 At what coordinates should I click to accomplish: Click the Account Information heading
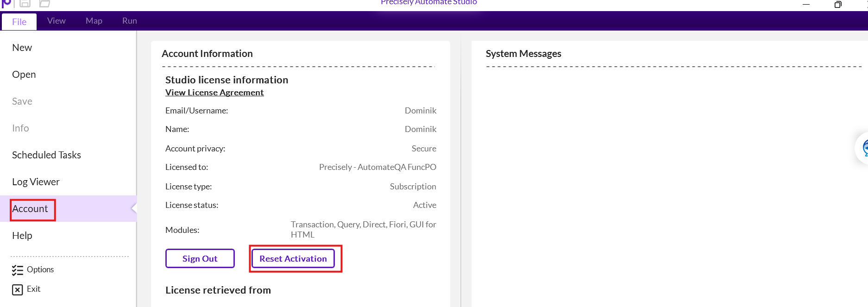(x=207, y=54)
